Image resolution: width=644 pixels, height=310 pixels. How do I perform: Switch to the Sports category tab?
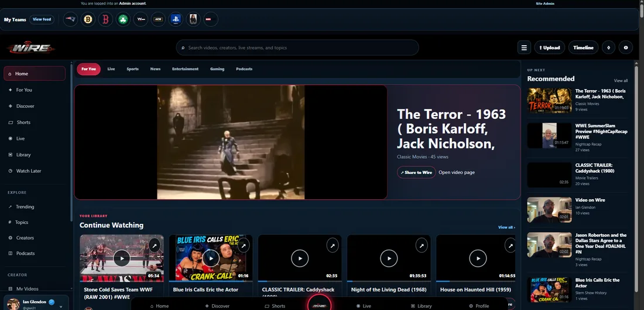point(133,69)
